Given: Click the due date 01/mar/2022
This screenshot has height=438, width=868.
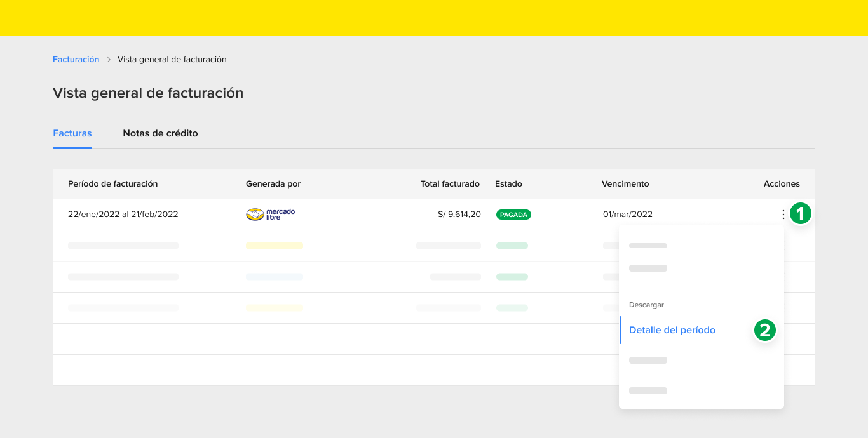Looking at the screenshot, I should point(628,215).
